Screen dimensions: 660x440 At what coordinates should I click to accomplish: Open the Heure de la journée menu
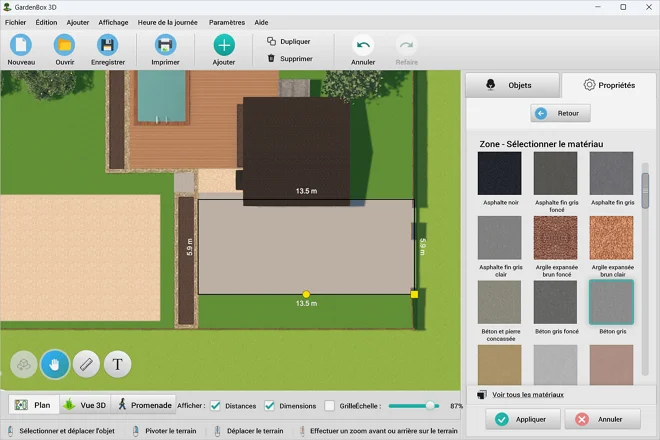(x=168, y=21)
